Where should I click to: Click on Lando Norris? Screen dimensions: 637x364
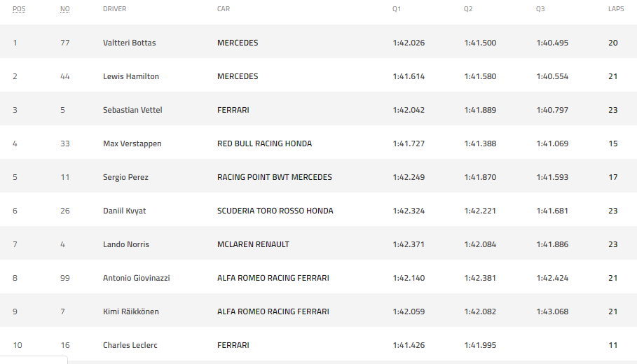(126, 244)
